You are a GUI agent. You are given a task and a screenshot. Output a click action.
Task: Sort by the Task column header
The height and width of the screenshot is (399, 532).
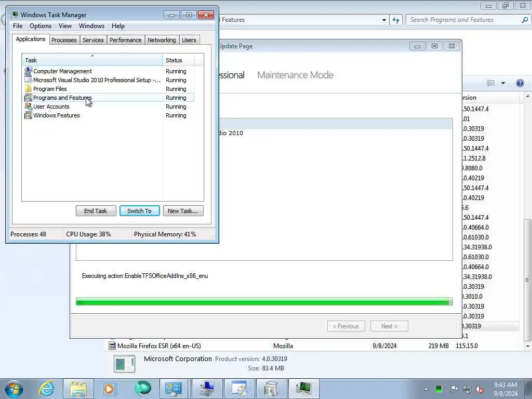(92, 60)
